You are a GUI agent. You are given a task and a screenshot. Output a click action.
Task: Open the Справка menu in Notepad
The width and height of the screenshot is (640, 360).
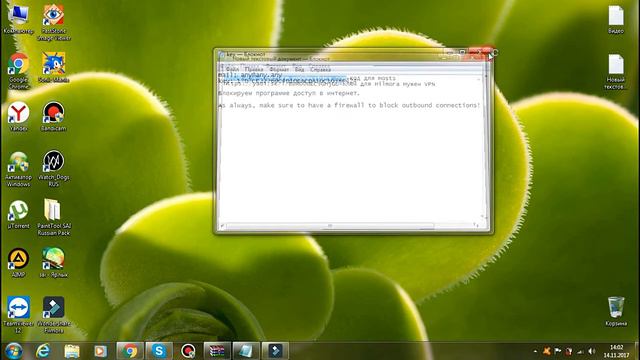tap(320, 70)
